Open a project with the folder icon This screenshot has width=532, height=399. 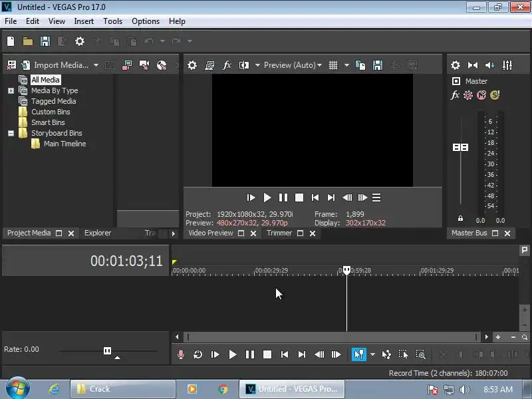coord(28,41)
